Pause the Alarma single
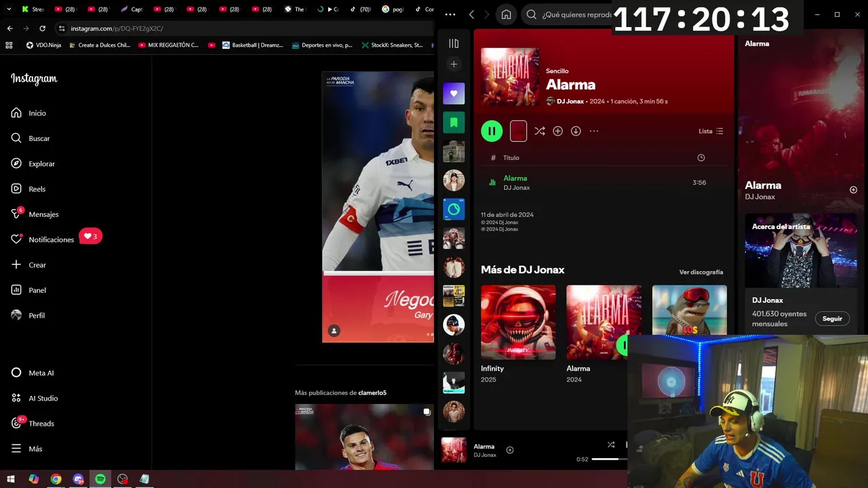 492,131
